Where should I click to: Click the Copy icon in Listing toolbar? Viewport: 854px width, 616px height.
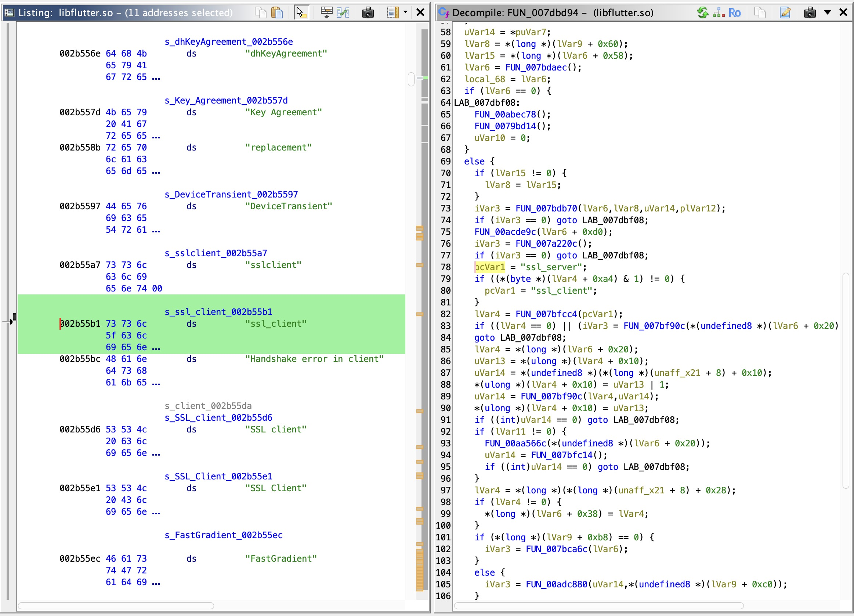point(260,12)
